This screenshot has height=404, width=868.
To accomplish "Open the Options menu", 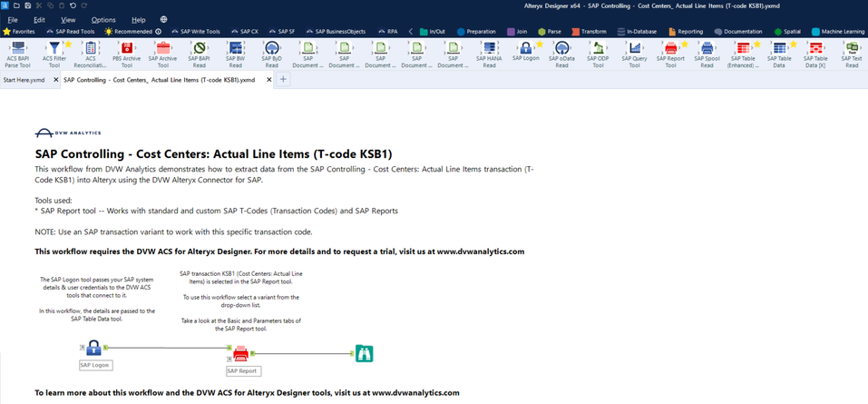I will (103, 20).
